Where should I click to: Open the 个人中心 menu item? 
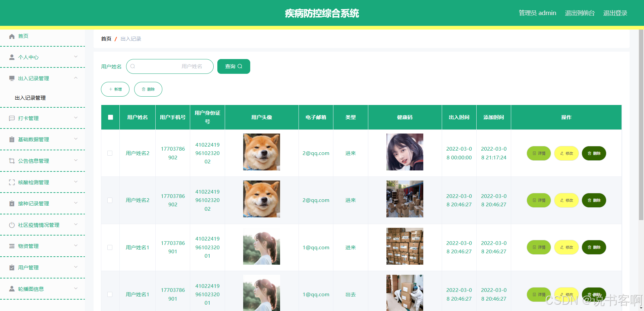tap(43, 57)
